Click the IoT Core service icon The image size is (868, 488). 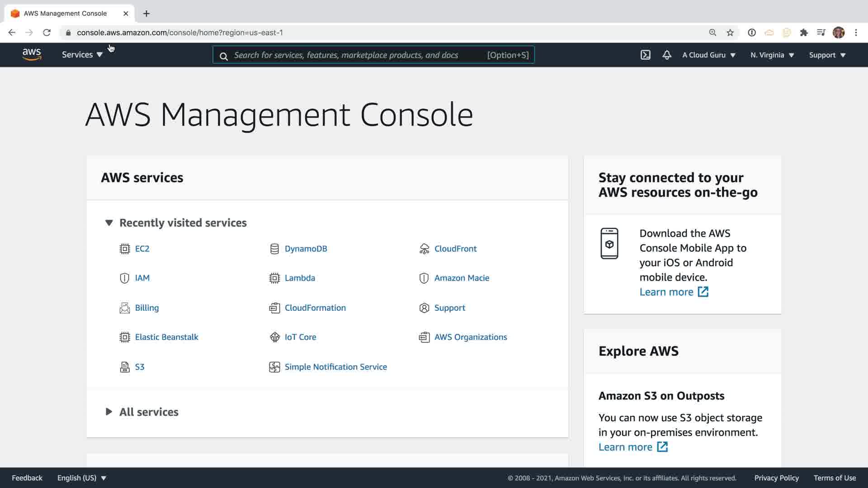[274, 337]
